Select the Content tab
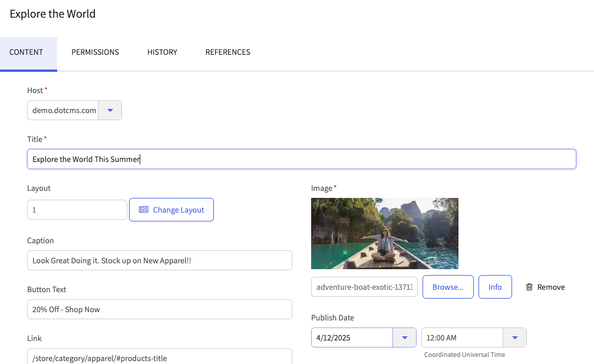This screenshot has height=364, width=594. click(x=27, y=52)
